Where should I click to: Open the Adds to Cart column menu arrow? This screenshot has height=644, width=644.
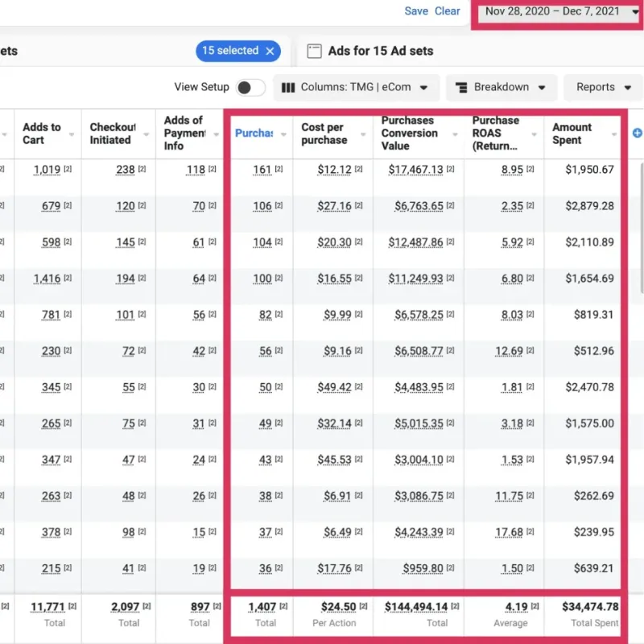coord(72,134)
